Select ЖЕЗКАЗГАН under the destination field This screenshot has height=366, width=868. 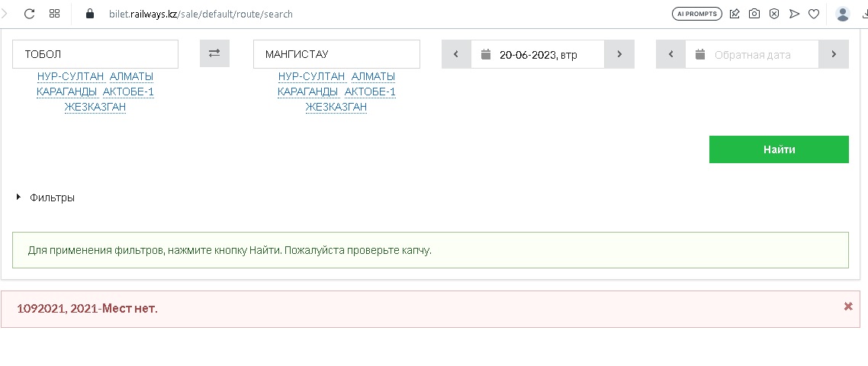[336, 107]
